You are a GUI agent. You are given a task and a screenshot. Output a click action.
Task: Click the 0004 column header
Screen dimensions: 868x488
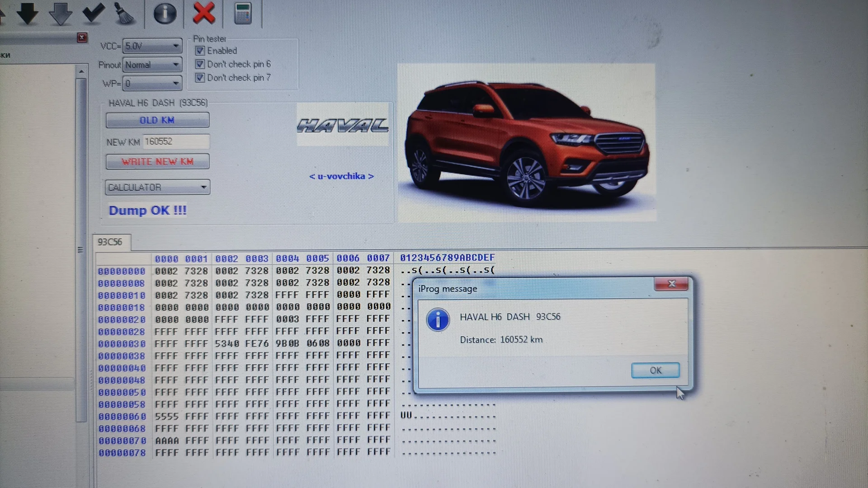click(x=288, y=258)
